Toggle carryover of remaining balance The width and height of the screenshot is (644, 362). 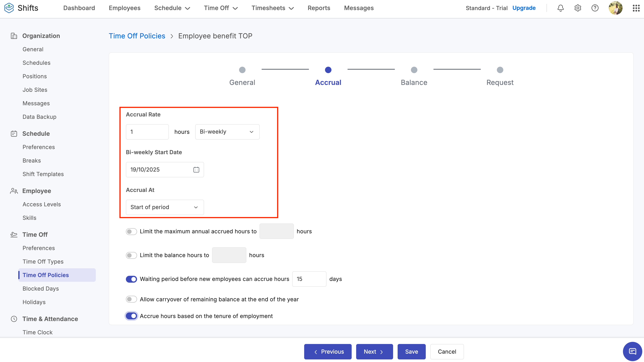tap(131, 299)
